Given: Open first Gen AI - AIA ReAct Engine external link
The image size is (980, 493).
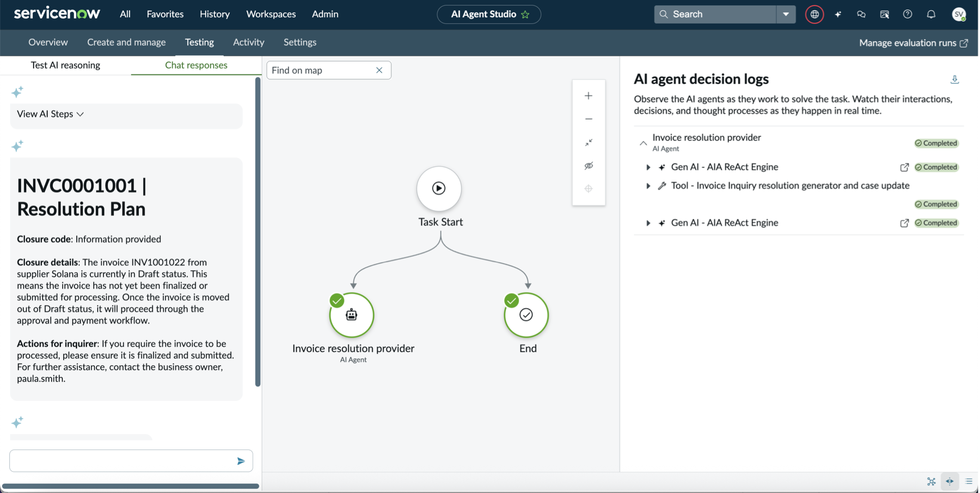Looking at the screenshot, I should pyautogui.click(x=904, y=168).
